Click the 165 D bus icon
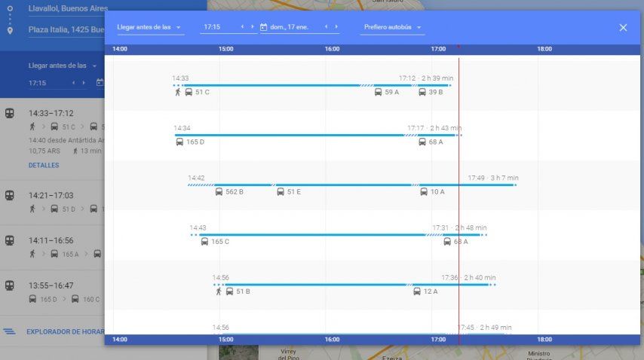Image resolution: width=644 pixels, height=360 pixels. point(179,142)
